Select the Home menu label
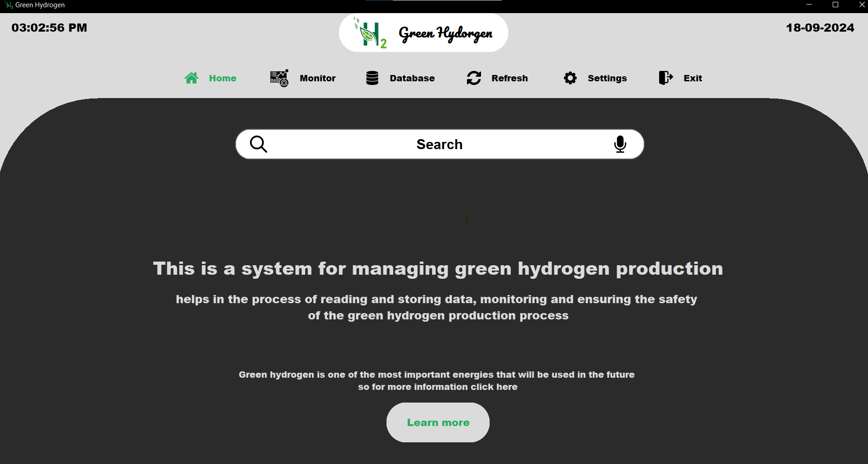Screen dimensions: 868x464 click(222, 78)
